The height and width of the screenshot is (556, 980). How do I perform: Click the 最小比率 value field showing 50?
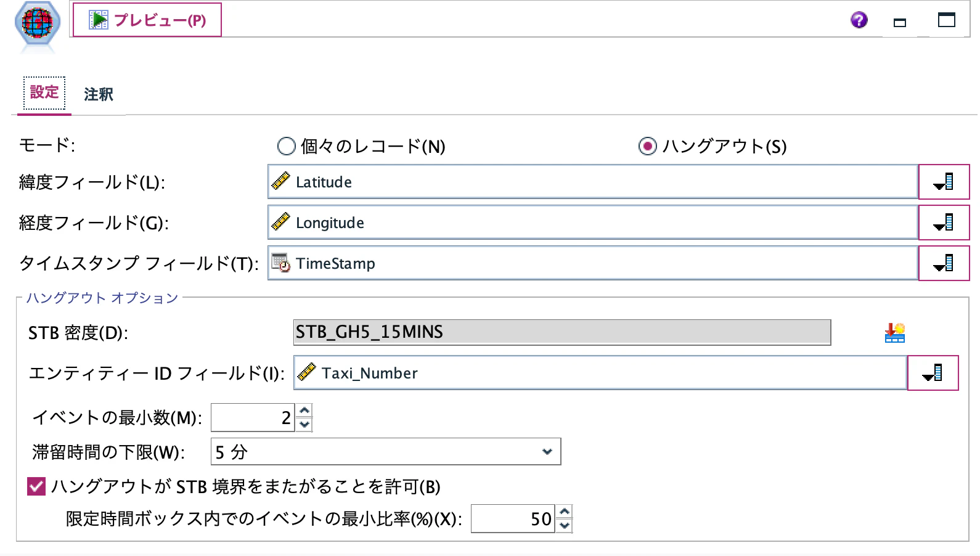(x=513, y=518)
